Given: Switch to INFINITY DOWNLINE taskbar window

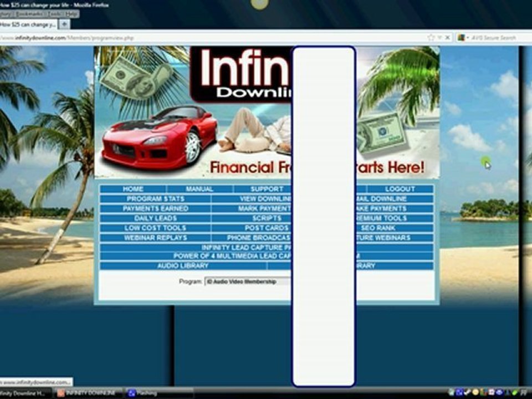Looking at the screenshot, I should point(89,393).
